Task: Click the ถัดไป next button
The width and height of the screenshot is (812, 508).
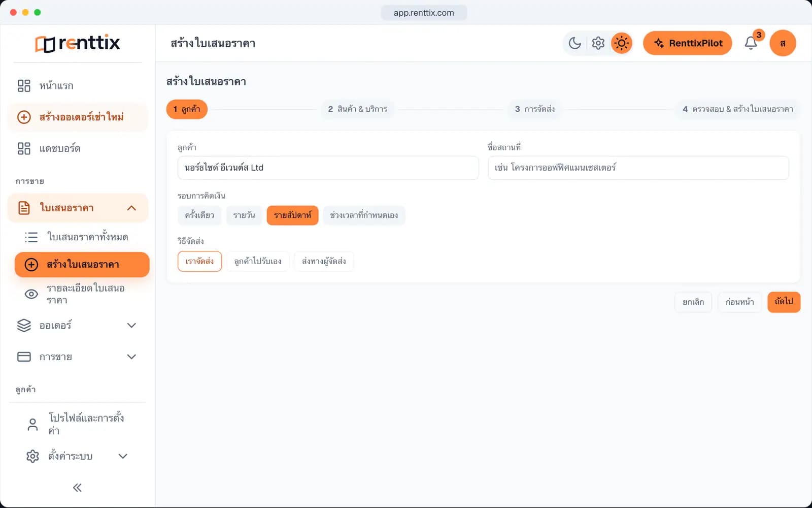Action: tap(784, 302)
